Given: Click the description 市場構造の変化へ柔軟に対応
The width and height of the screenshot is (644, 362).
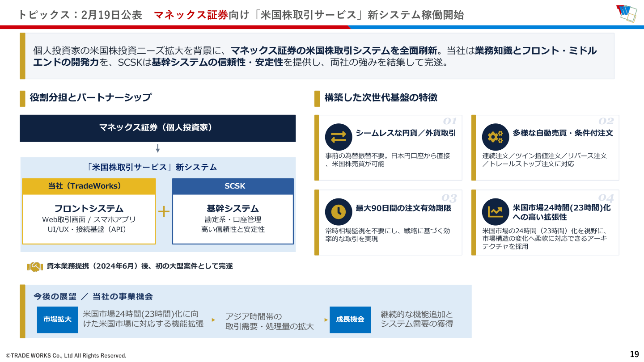Looking at the screenshot, I should coord(545,239).
